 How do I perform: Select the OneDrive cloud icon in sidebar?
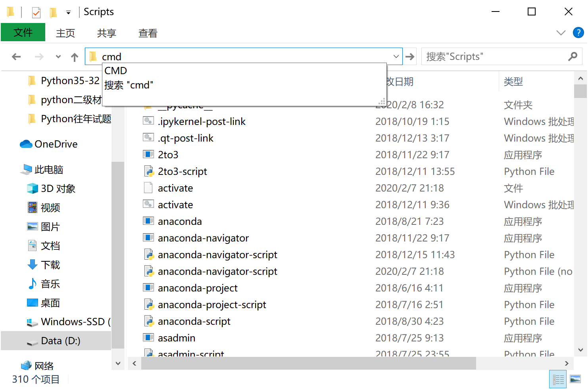[25, 144]
